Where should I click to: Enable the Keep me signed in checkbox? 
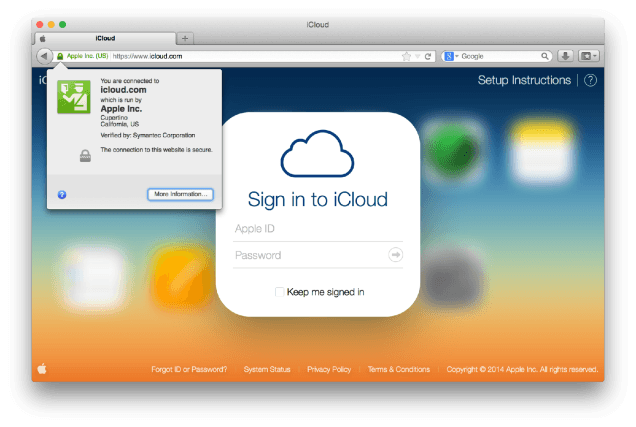tap(279, 292)
